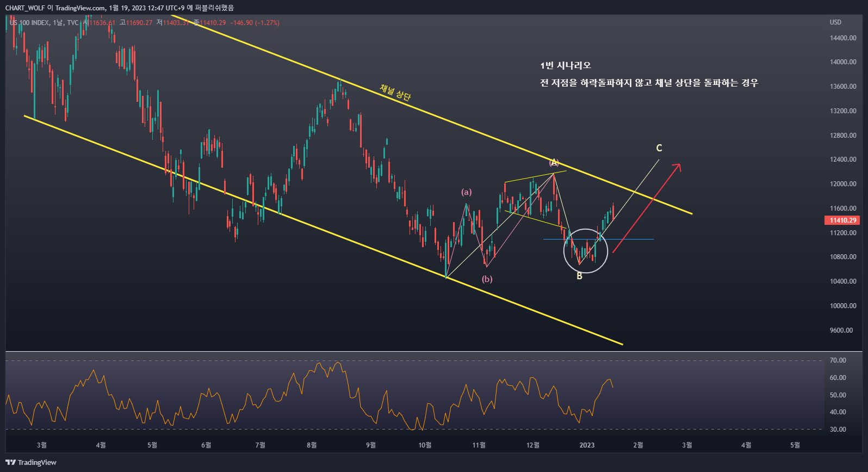
Task: Click the 10400.00 price axis label
Action: 843,281
